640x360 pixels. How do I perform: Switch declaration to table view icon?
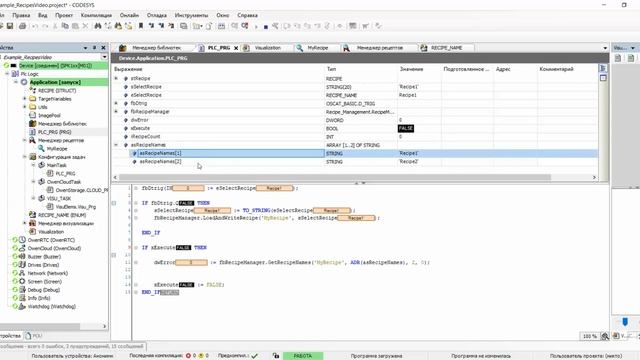pyautogui.click(x=603, y=68)
